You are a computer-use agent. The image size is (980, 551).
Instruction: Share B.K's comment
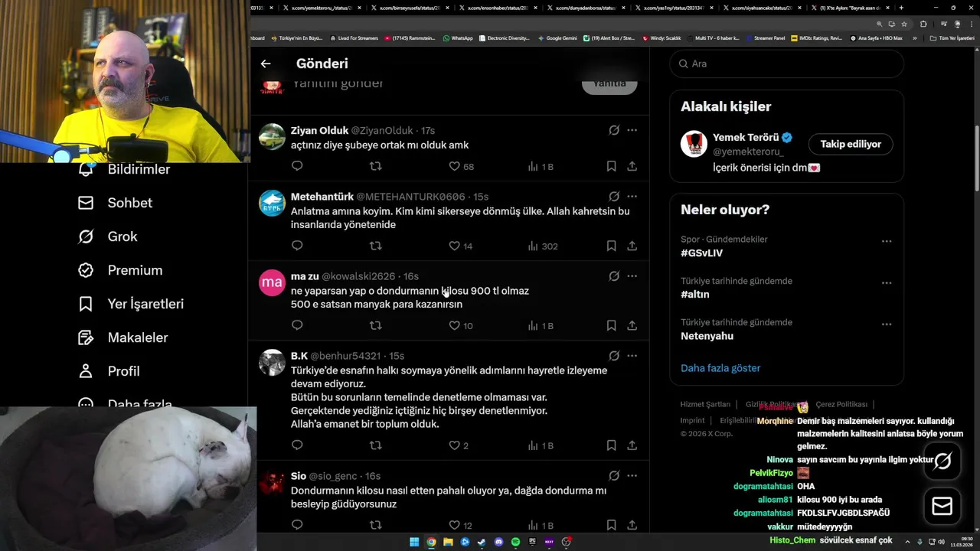pyautogui.click(x=632, y=445)
